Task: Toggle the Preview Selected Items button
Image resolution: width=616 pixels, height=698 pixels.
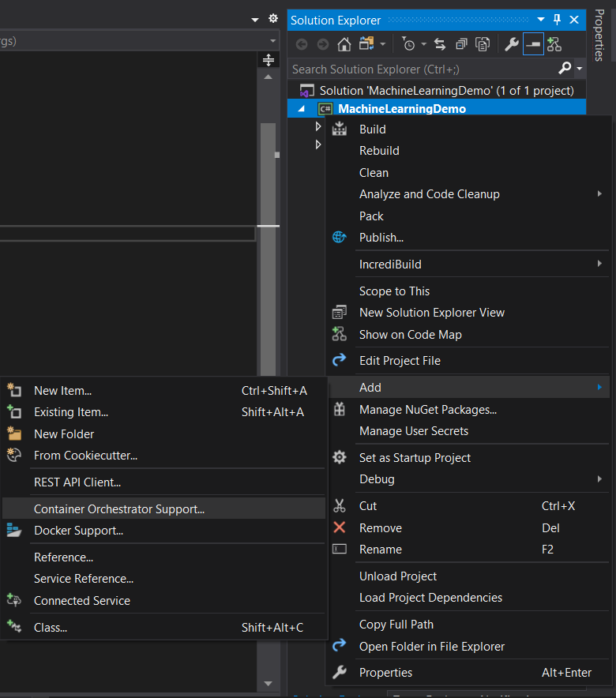Action: (533, 44)
